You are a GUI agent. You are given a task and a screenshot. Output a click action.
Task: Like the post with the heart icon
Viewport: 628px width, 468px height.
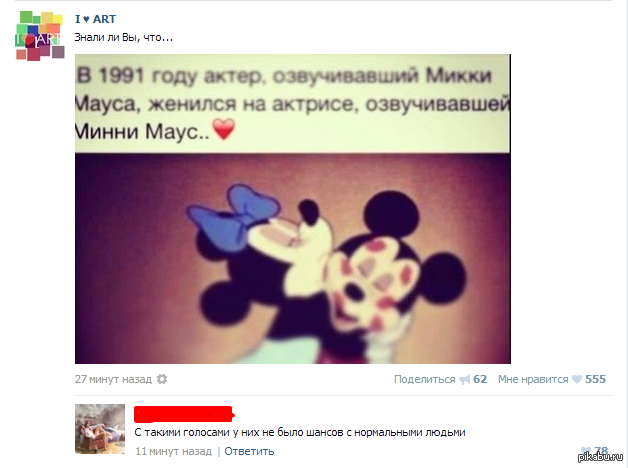[x=577, y=379]
